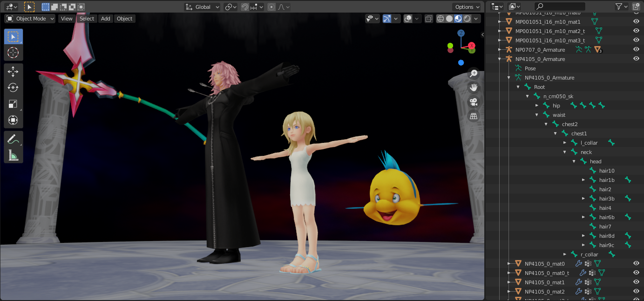Click the red X axis on navigation gizmo
The width and height of the screenshot is (644, 301).
(472, 46)
